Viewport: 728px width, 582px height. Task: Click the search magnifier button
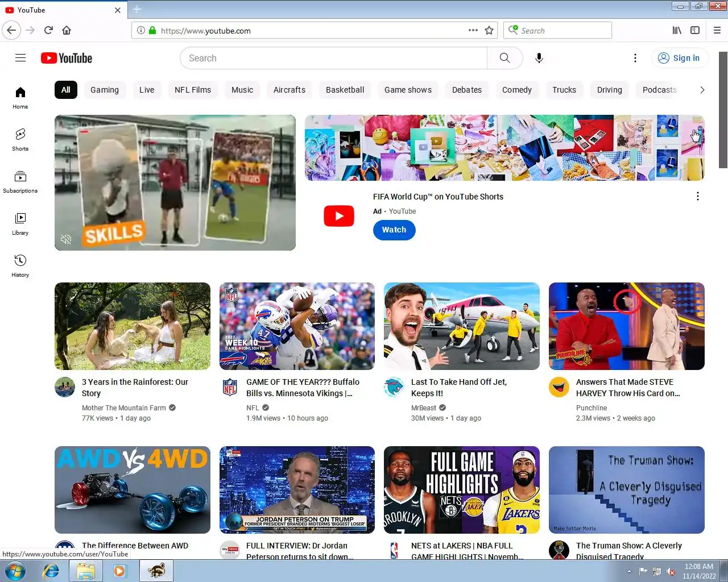click(504, 58)
